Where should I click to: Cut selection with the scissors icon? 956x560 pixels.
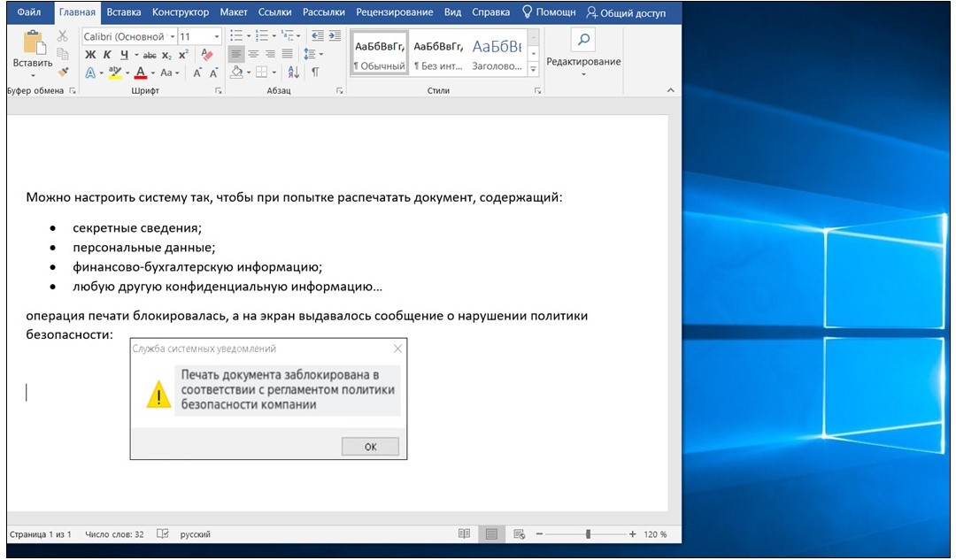pos(62,36)
